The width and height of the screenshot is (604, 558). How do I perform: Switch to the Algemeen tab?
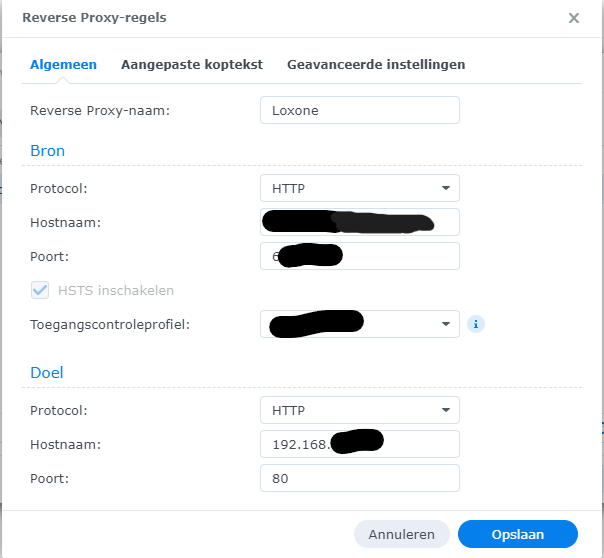63,64
